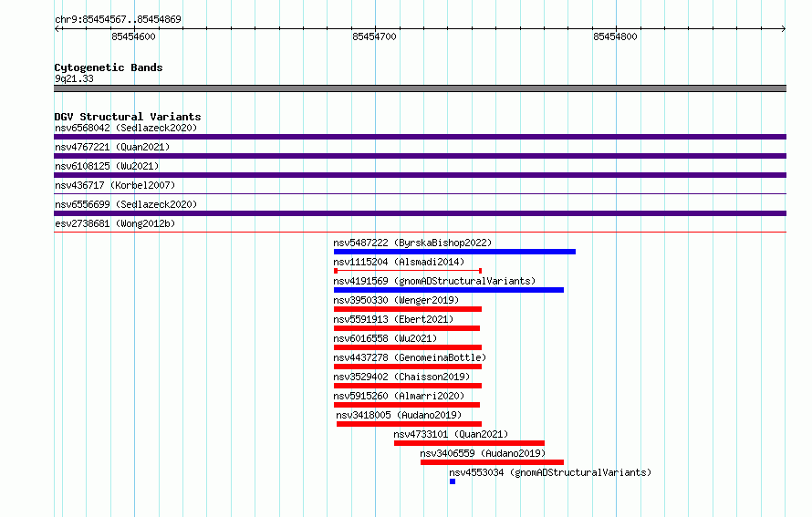Click the right arrow of the ruler
Viewport: 812px width, 517px height.
coord(783,28)
